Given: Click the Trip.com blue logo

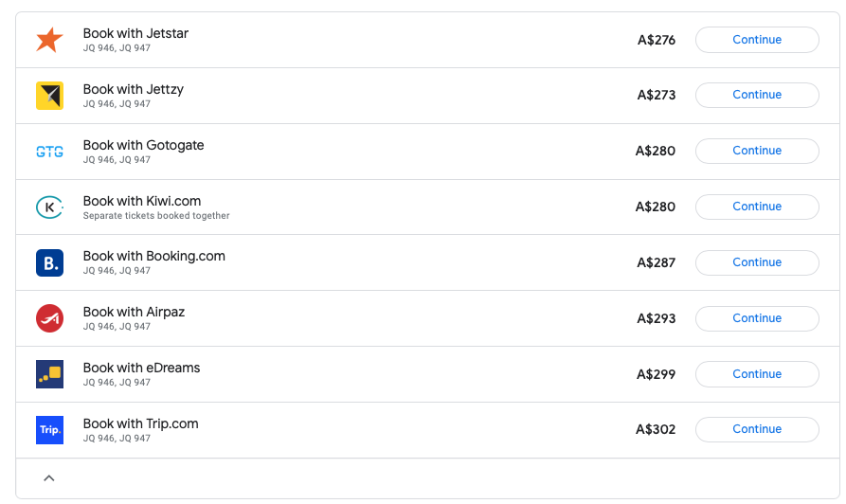Looking at the screenshot, I should pos(49,430).
